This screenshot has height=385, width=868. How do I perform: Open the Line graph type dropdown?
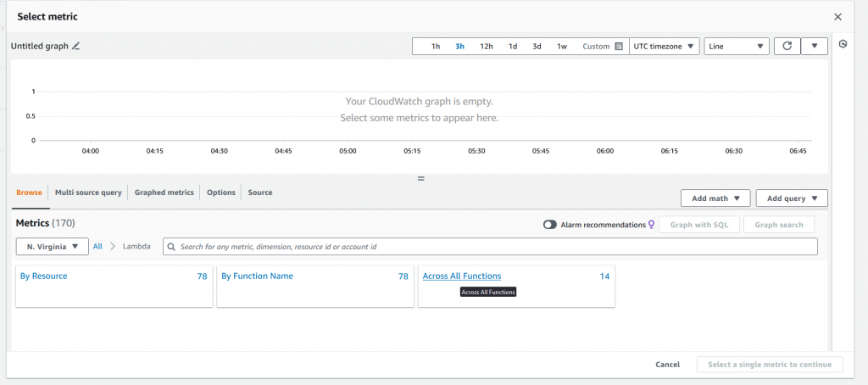[737, 46]
